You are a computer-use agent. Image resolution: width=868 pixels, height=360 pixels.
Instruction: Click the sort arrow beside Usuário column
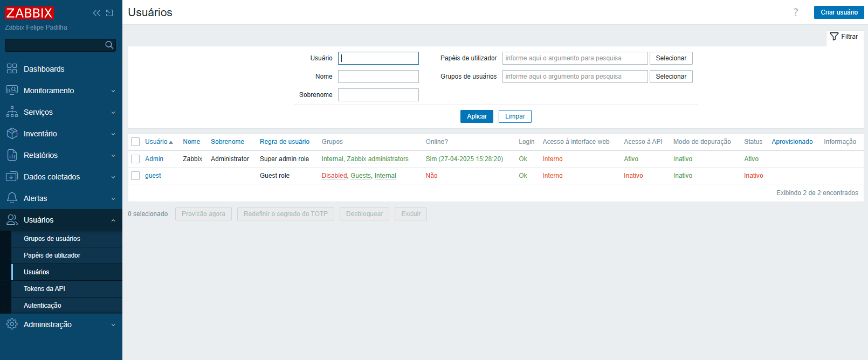pos(171,142)
